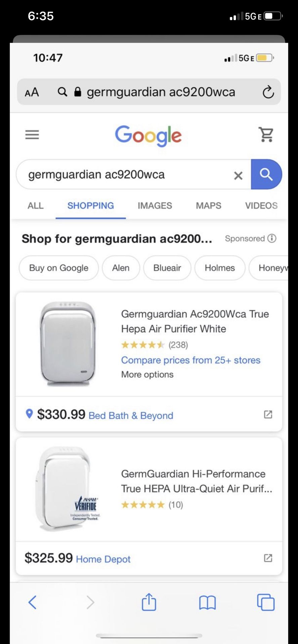This screenshot has width=298, height=644.
Task: Open Safari share sheet
Action: pos(149,602)
